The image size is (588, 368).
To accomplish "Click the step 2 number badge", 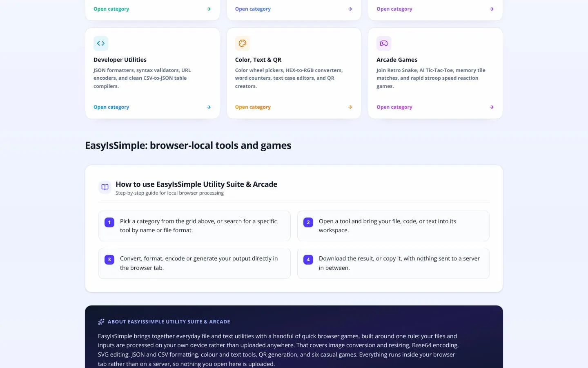I will (x=308, y=222).
